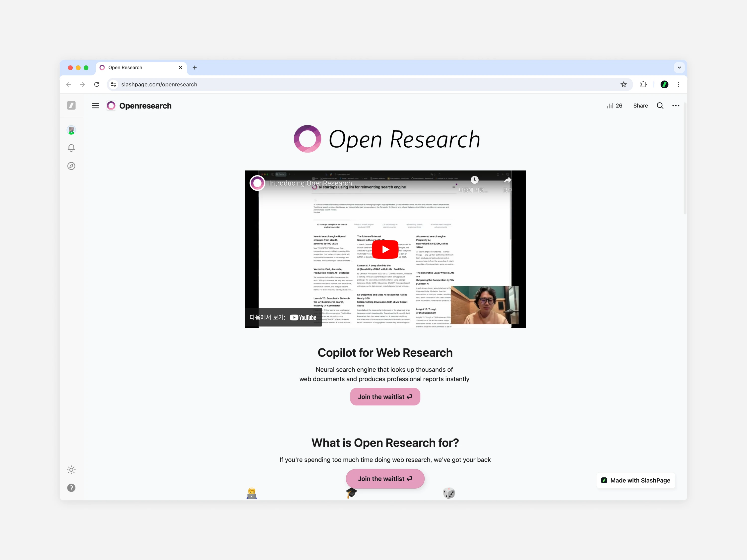Open the explore compass icon in sidebar

coord(71,166)
